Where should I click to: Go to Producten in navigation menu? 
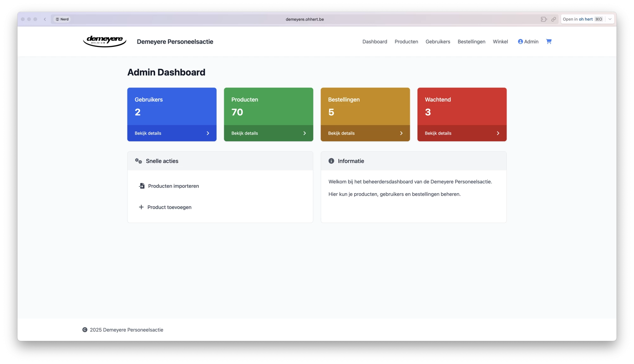(x=406, y=42)
